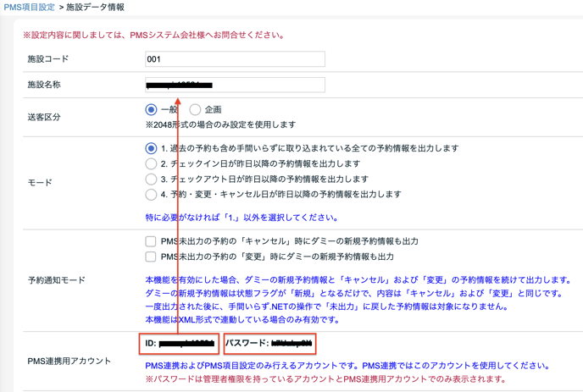Viewport: 583px width, 392px height.
Task: Click the PMS項目設定 breadcrumb link
Action: (x=29, y=8)
